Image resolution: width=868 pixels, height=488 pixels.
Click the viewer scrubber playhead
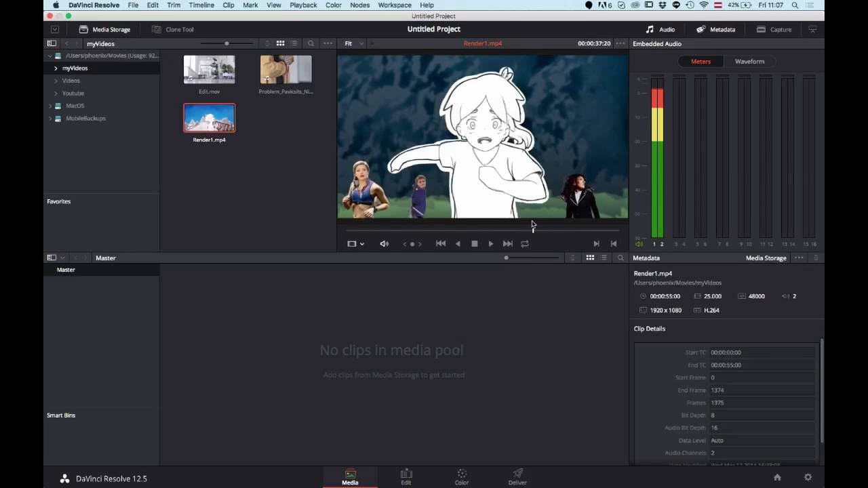pos(533,230)
